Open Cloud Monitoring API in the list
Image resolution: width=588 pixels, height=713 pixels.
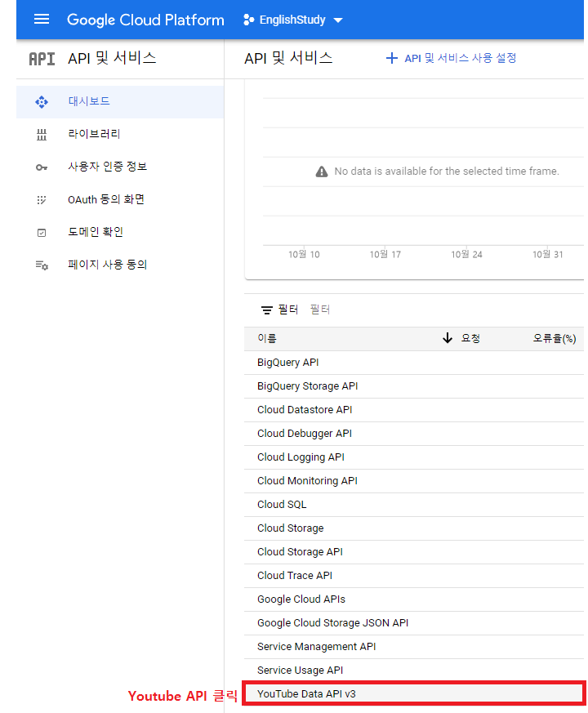[414, 480]
